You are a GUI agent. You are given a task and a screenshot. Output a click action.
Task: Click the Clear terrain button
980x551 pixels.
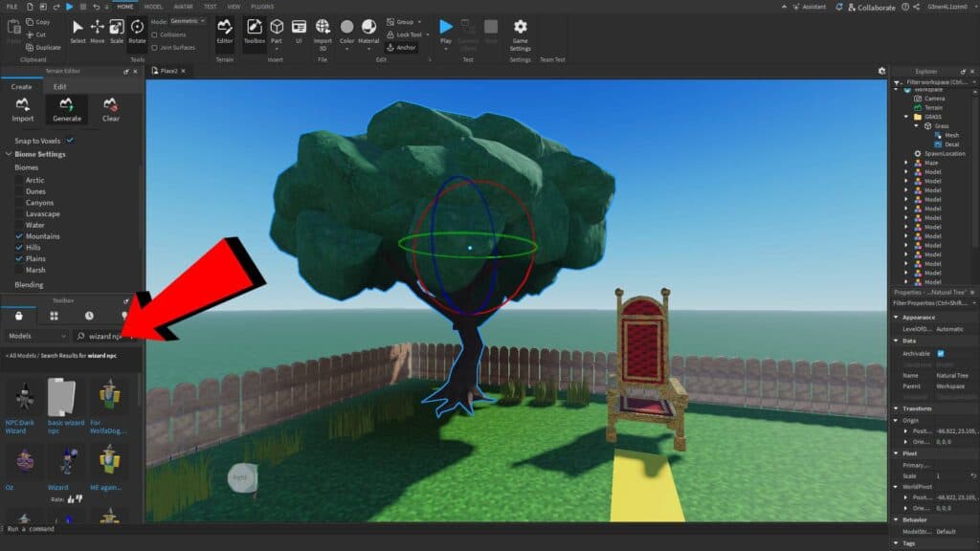pyautogui.click(x=110, y=110)
